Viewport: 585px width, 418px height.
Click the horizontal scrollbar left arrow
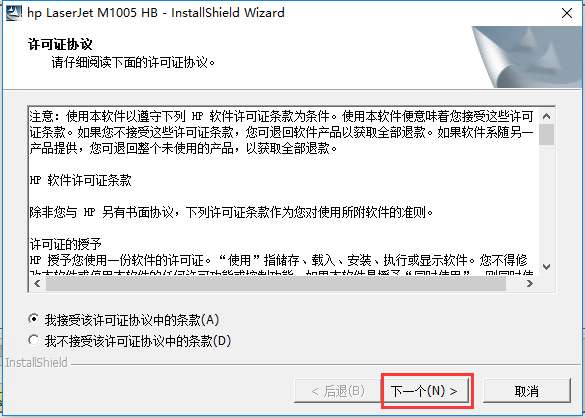coord(37,283)
